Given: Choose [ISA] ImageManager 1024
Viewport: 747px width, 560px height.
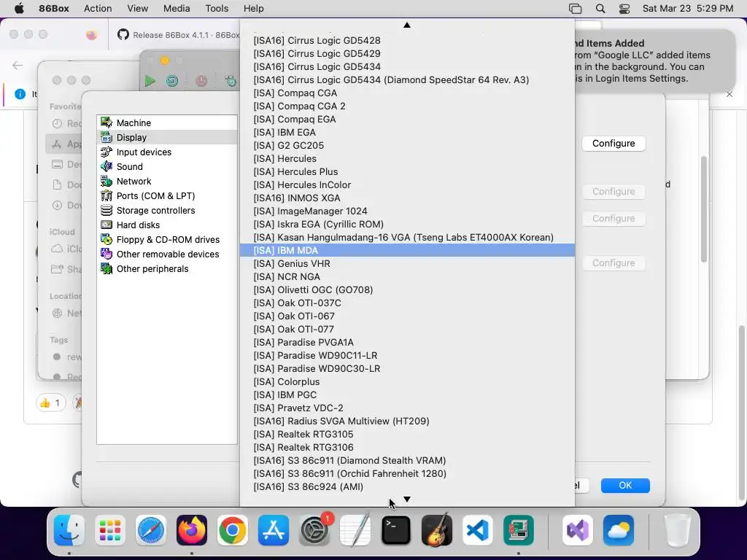Looking at the screenshot, I should [407, 211].
